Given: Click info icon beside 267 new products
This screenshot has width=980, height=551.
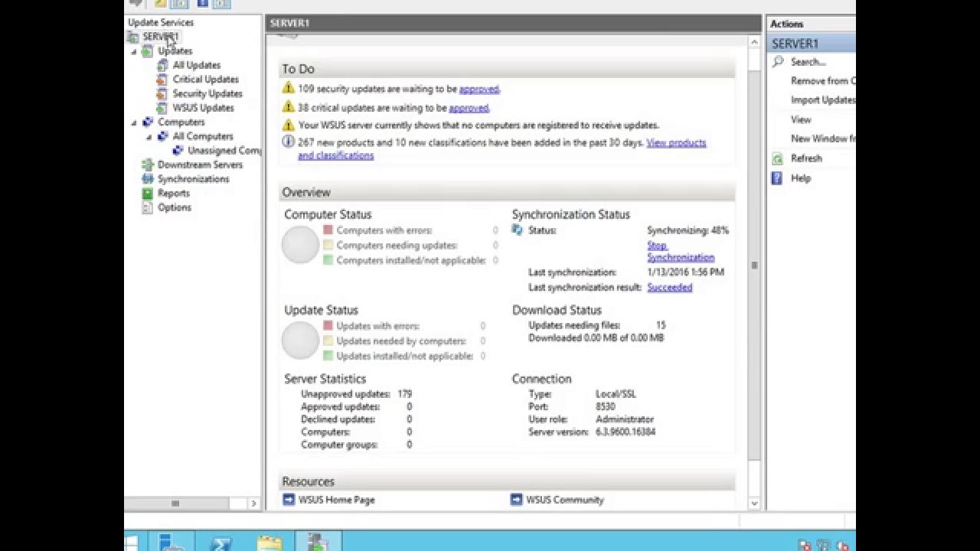Looking at the screenshot, I should 288,142.
